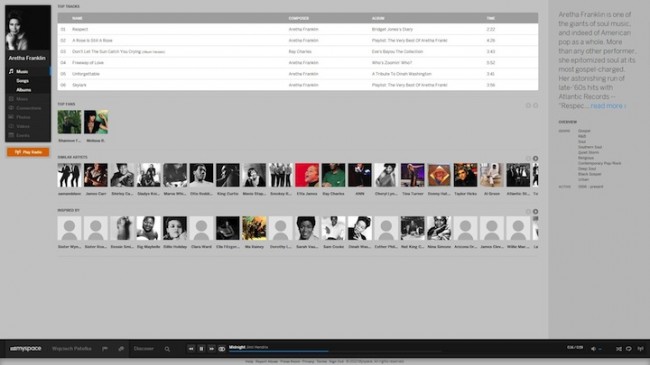Open Inspired By artist Sam Cooke
The height and width of the screenshot is (365, 650).
333,228
